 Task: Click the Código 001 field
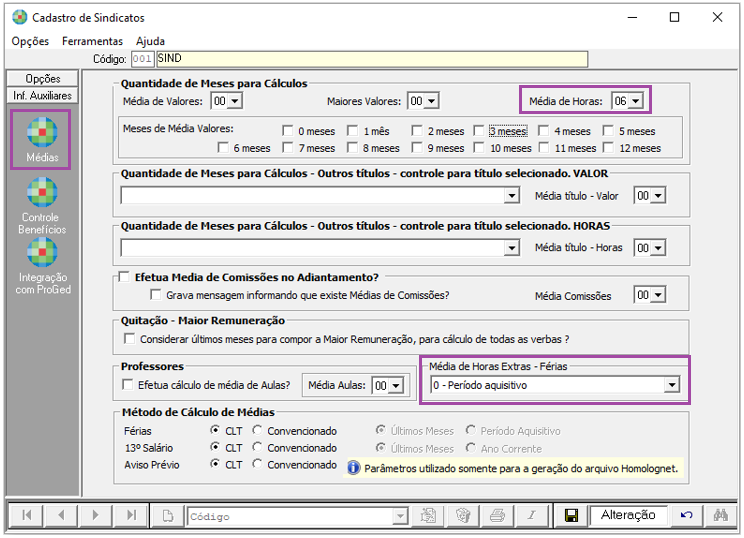142,59
